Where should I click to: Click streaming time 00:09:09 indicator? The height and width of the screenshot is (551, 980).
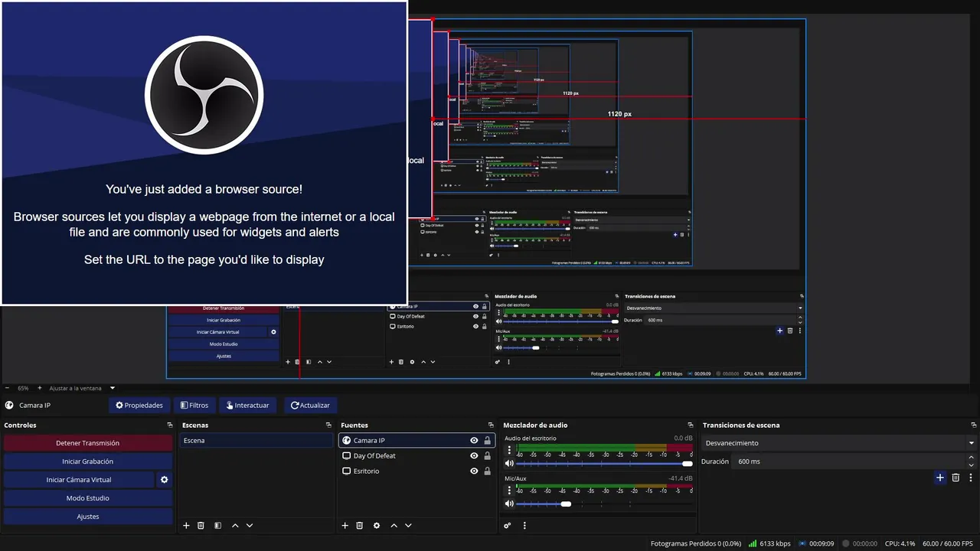[x=816, y=543]
